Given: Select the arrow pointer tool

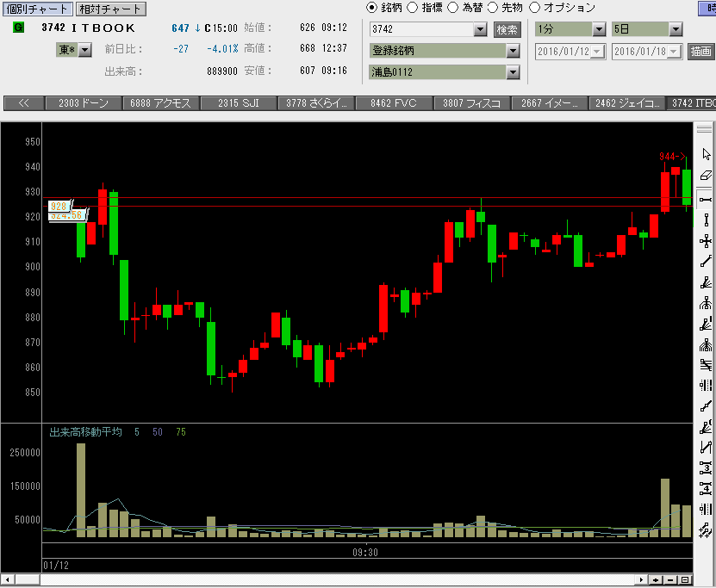Looking at the screenshot, I should pyautogui.click(x=706, y=154).
